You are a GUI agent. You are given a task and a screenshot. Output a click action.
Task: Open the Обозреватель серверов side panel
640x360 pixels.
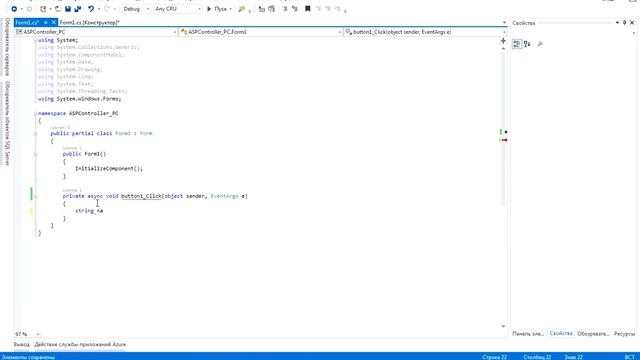click(7, 47)
